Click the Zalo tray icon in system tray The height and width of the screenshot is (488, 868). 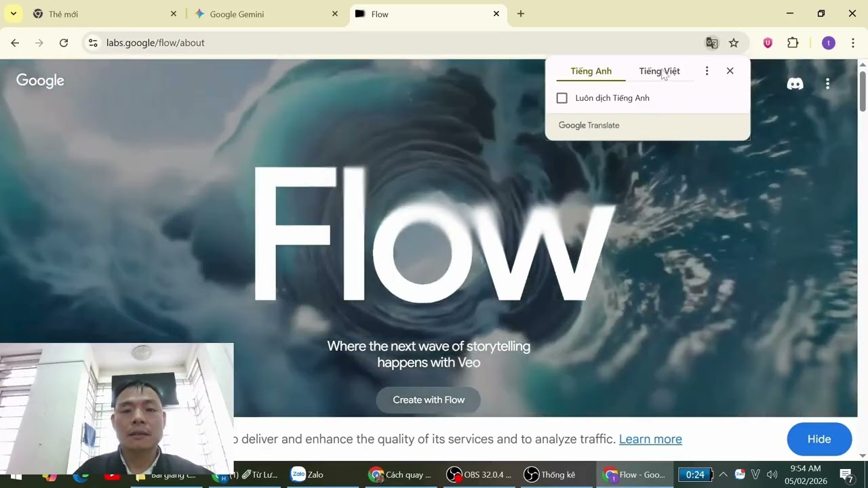(740, 474)
